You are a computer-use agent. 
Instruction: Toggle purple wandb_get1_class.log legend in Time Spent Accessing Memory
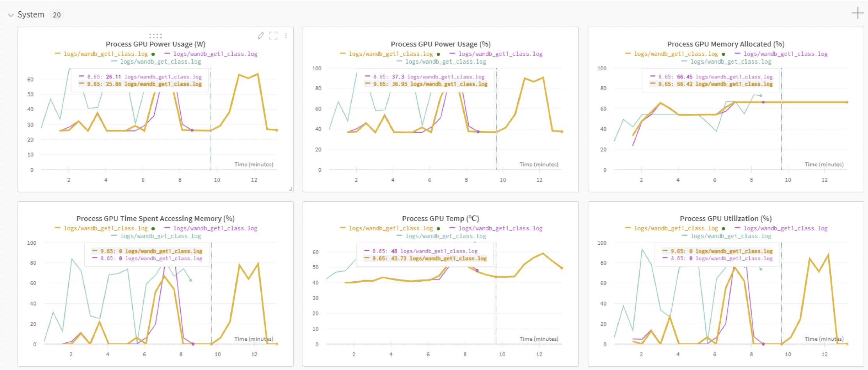pyautogui.click(x=211, y=228)
